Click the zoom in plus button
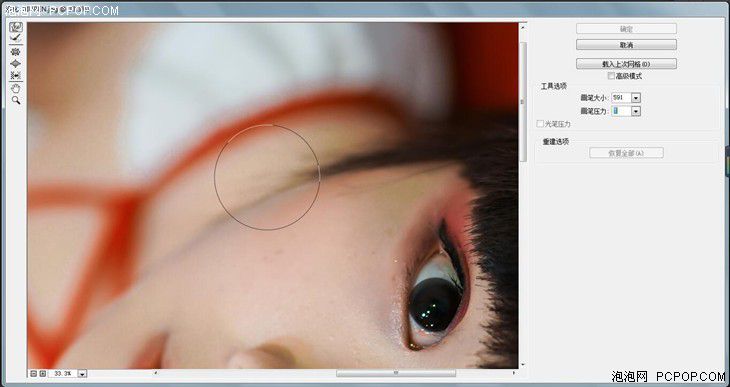The width and height of the screenshot is (730, 387). click(42, 373)
